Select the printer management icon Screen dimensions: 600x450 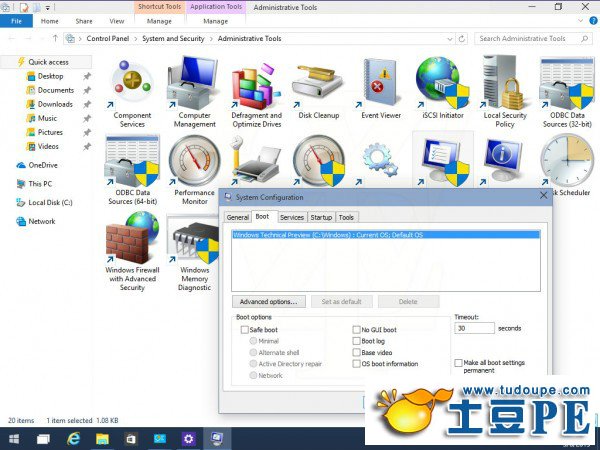point(256,161)
